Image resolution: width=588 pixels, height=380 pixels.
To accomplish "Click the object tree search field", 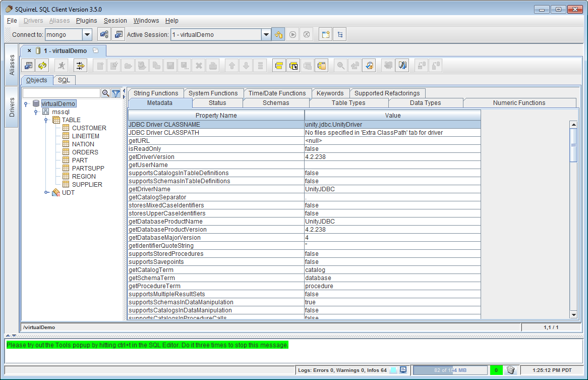I will click(x=62, y=93).
